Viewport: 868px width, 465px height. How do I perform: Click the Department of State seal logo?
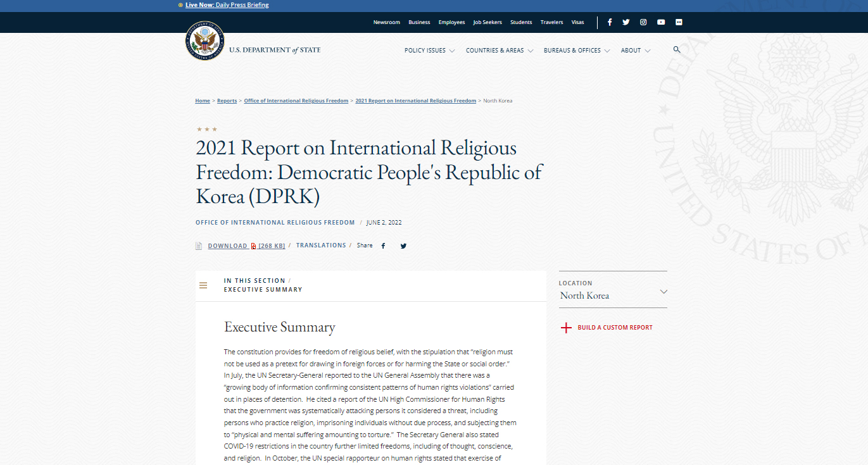pyautogui.click(x=204, y=41)
